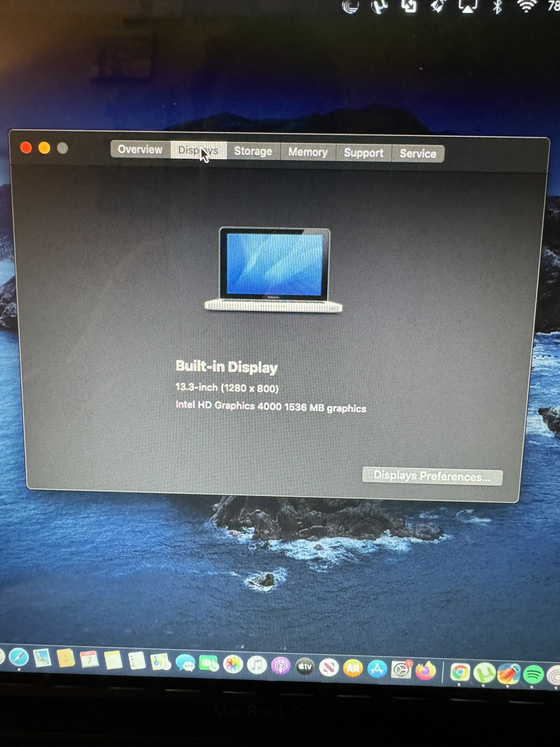Open Reminders from the Dock
560x747 pixels.
pos(137,661)
